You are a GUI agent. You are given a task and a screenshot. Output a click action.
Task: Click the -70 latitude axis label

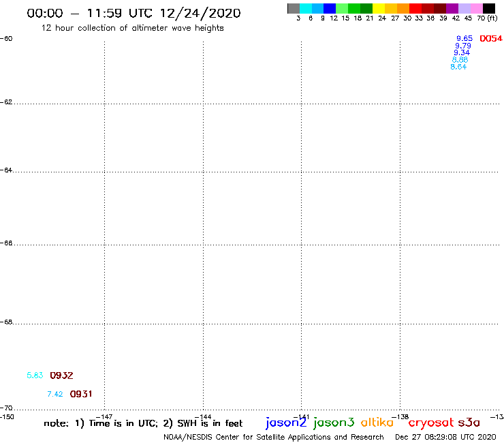tap(6, 408)
